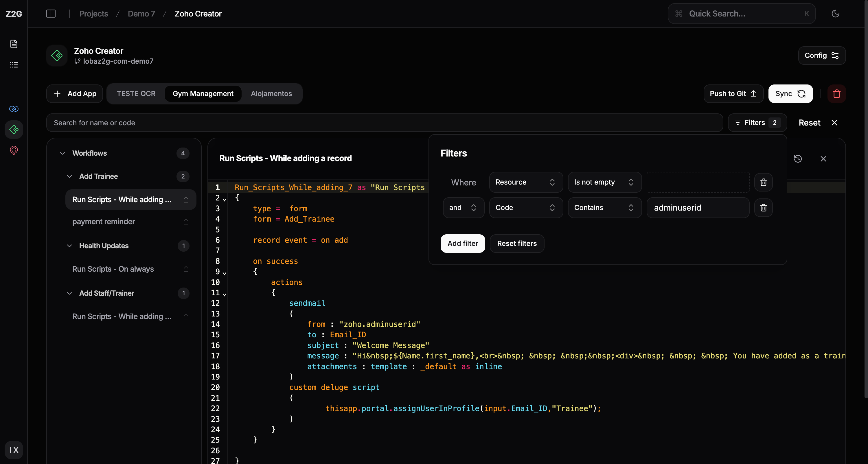Viewport: 868px width, 464px height.
Task: Click the Zoho Creator app logo tile
Action: [x=57, y=56]
